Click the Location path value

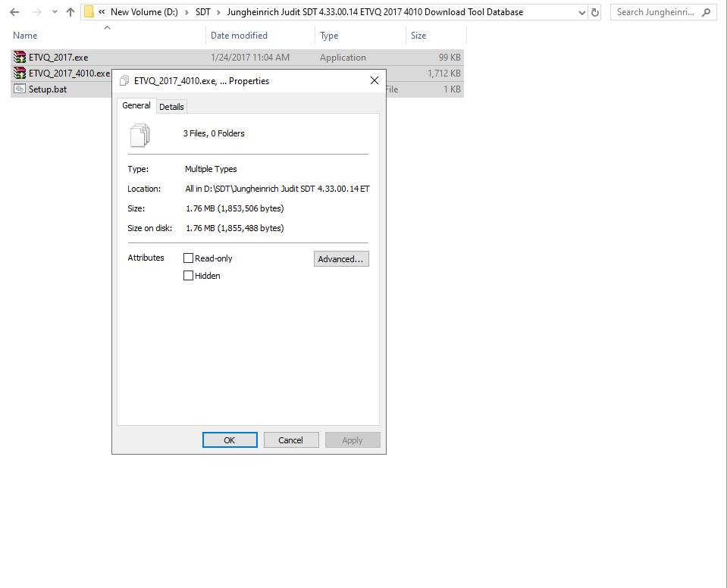[x=277, y=189]
